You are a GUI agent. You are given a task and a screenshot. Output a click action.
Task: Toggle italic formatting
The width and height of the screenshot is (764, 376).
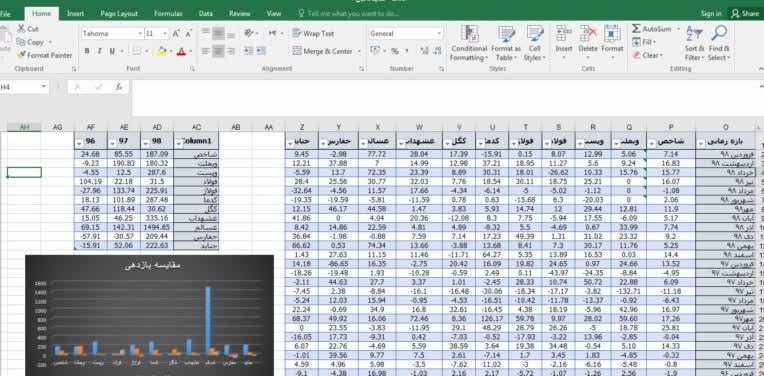coord(99,51)
